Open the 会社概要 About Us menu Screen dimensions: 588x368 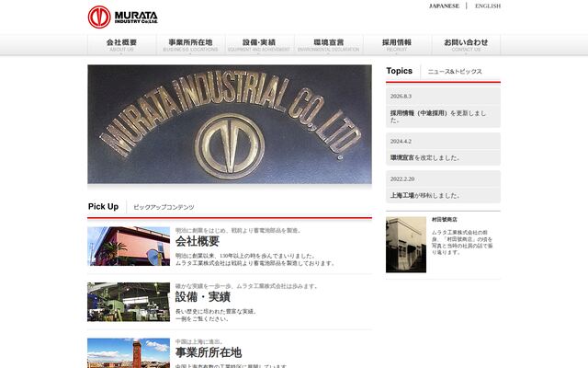[122, 45]
